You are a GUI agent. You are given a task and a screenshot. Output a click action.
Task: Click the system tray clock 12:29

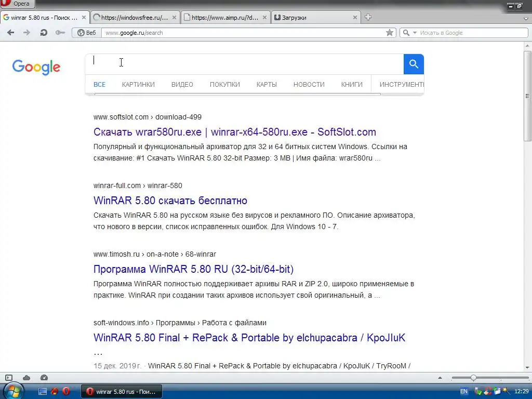click(x=522, y=392)
